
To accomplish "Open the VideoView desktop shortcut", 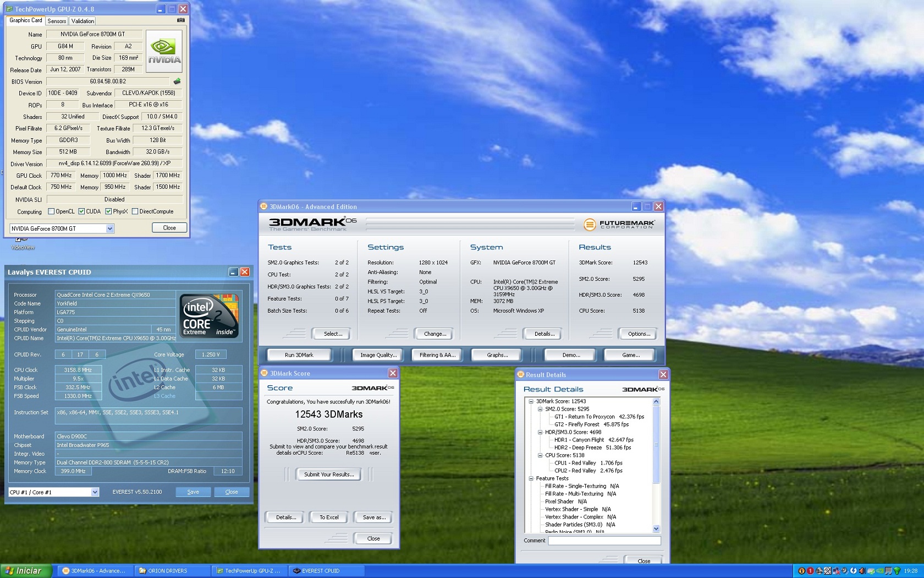I will pyautogui.click(x=22, y=244).
